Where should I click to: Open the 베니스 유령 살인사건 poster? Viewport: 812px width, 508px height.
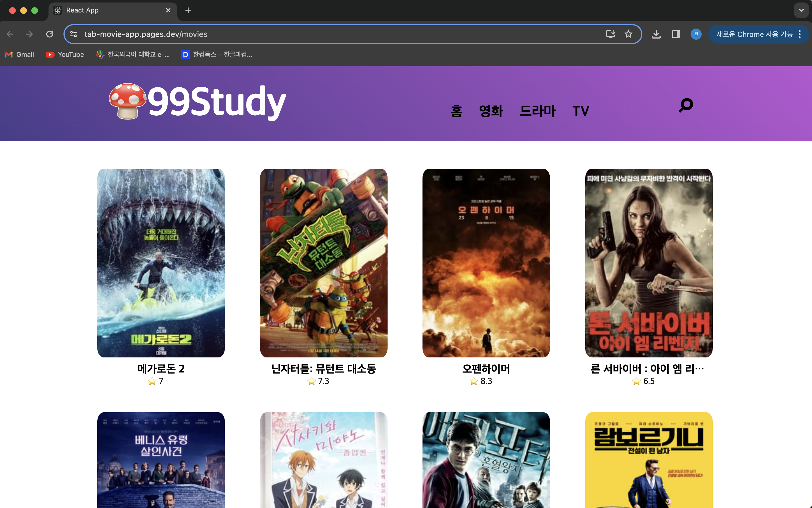161,460
